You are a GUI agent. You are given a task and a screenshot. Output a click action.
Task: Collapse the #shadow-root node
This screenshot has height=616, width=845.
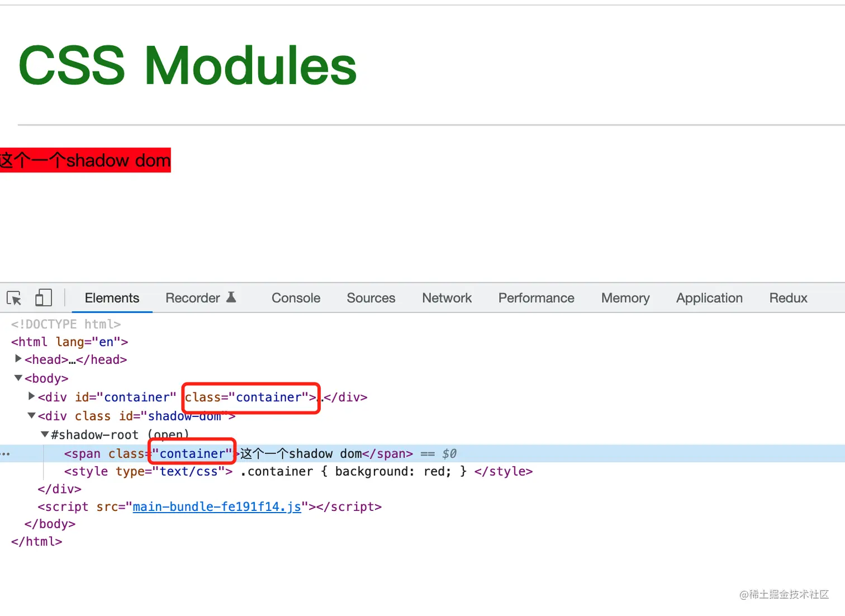45,434
